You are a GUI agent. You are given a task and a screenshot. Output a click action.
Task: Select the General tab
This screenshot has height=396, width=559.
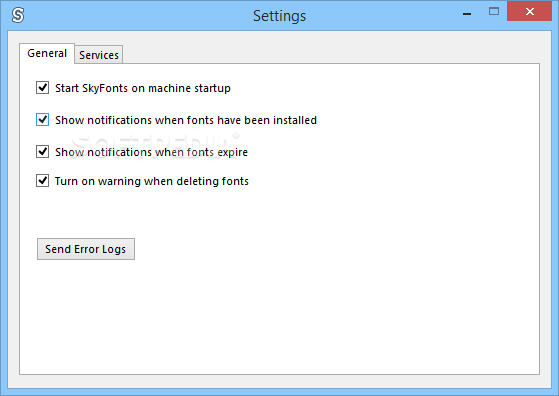[47, 53]
